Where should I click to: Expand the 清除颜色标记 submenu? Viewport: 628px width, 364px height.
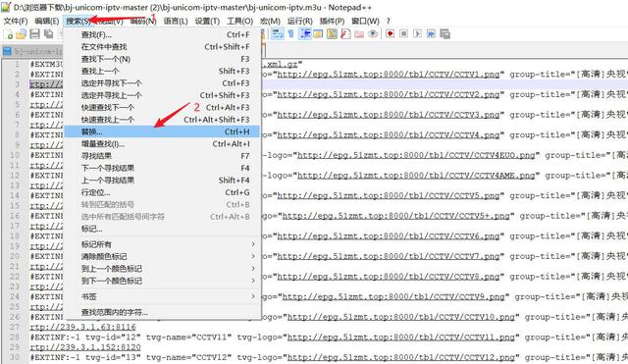[162, 256]
